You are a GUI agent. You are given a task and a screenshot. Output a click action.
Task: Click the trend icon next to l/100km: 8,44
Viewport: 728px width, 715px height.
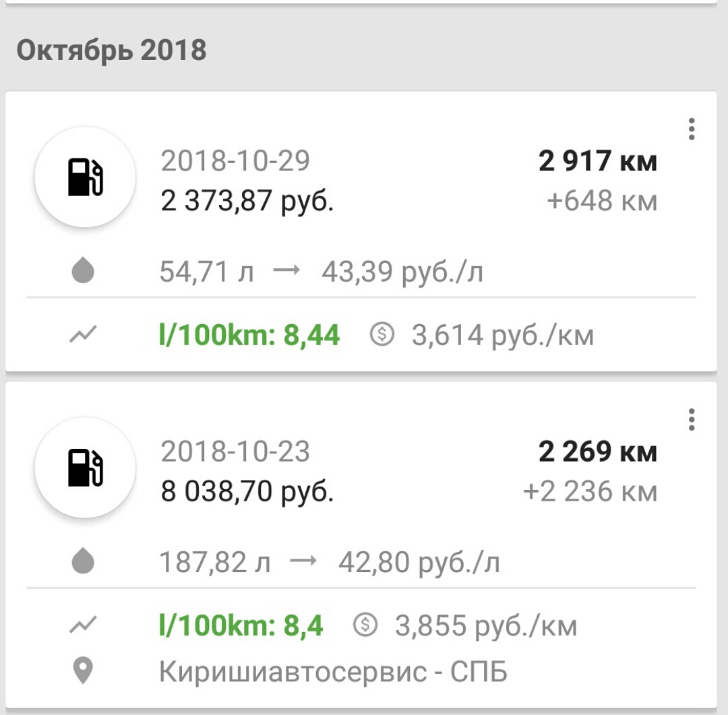[83, 334]
